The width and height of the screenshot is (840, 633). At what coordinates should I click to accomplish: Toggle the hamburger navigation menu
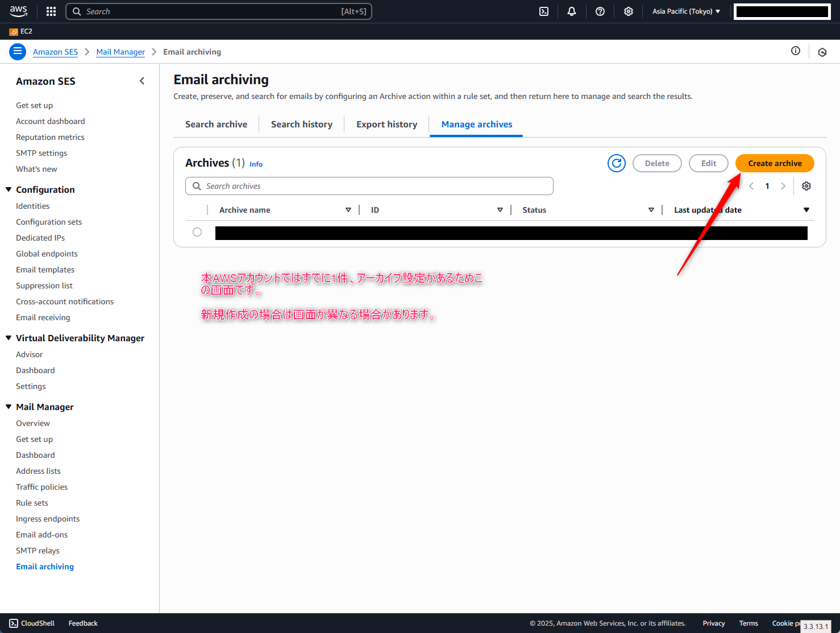(x=18, y=52)
